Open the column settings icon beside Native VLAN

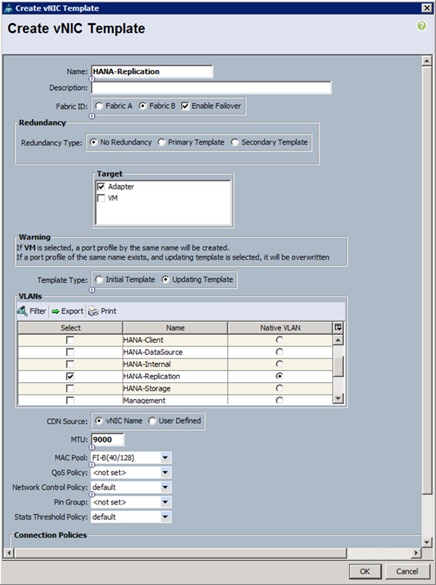(x=338, y=328)
